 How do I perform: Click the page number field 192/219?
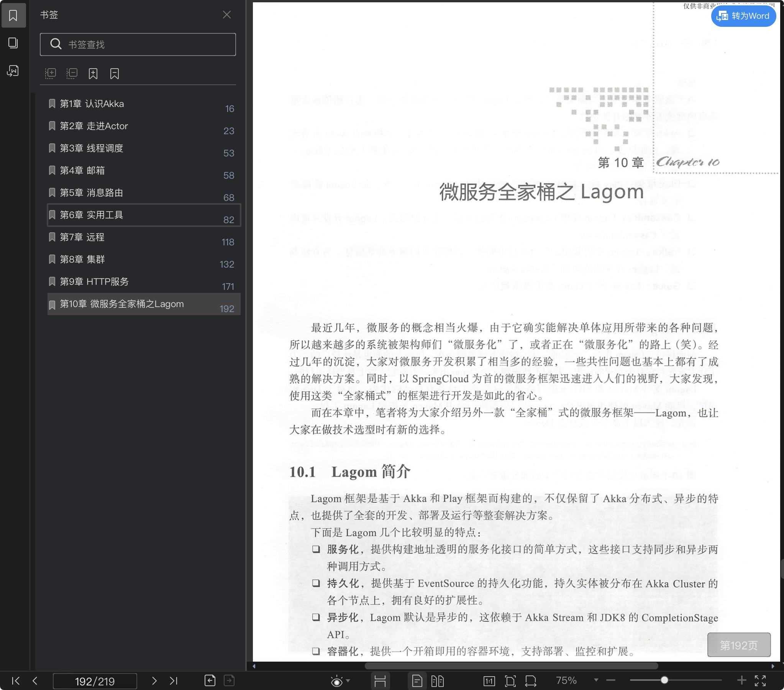click(95, 681)
